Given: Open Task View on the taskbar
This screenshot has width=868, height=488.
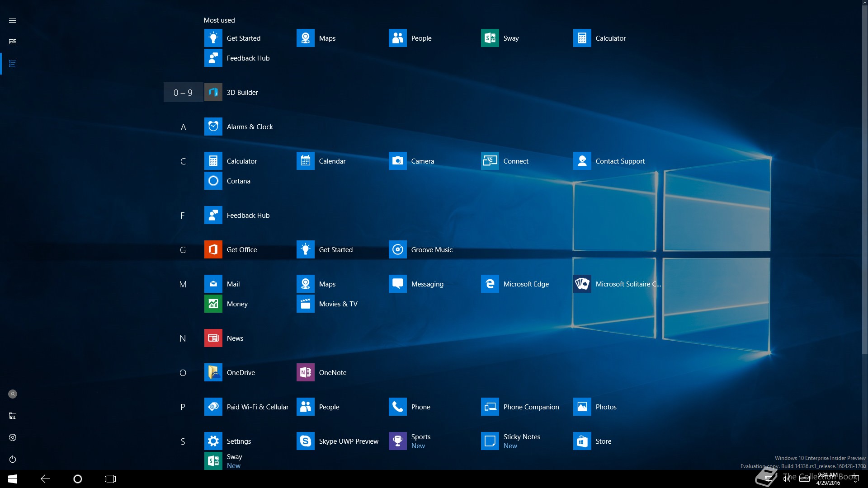Looking at the screenshot, I should [x=110, y=479].
